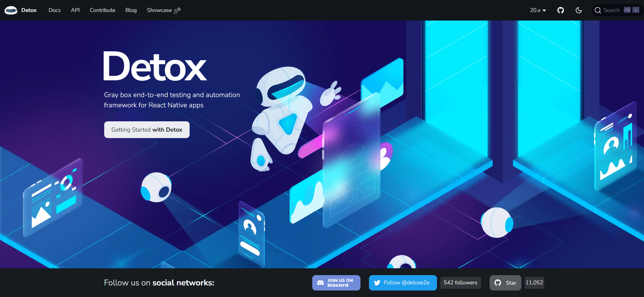Click the large Detox hero title
The width and height of the screenshot is (644, 297).
(155, 66)
